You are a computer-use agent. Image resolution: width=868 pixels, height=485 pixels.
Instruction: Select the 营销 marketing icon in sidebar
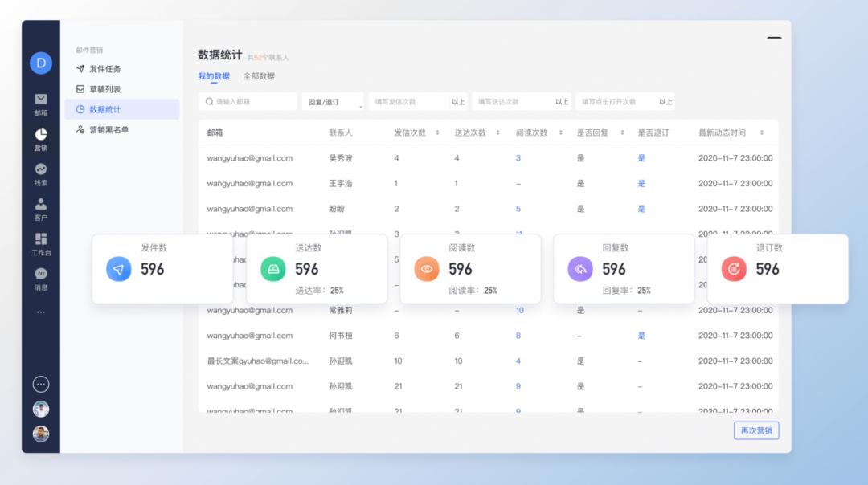click(40, 138)
